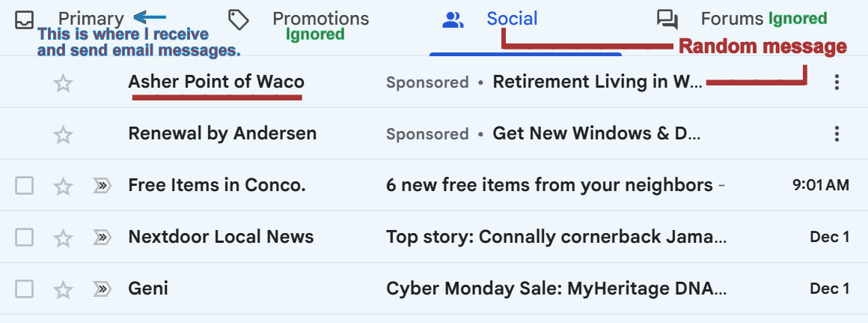Image resolution: width=868 pixels, height=323 pixels.
Task: Open the Retirement Living sponsored message
Action: point(596,82)
